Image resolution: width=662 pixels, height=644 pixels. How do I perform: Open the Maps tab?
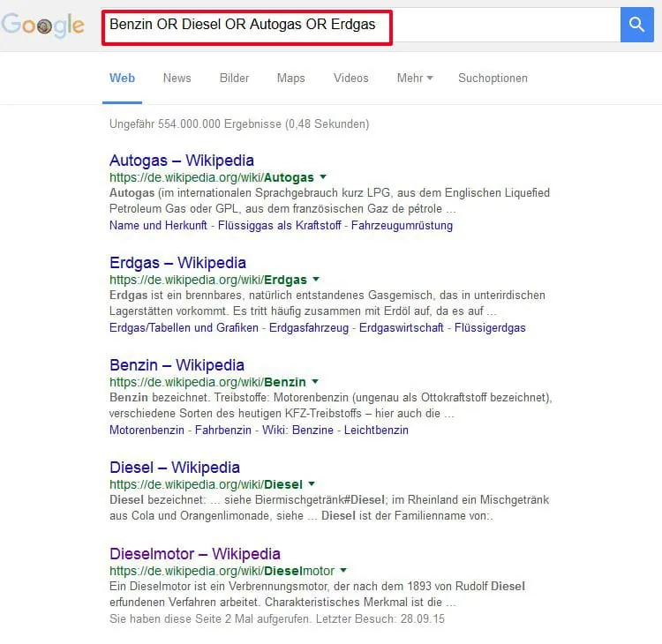point(290,79)
